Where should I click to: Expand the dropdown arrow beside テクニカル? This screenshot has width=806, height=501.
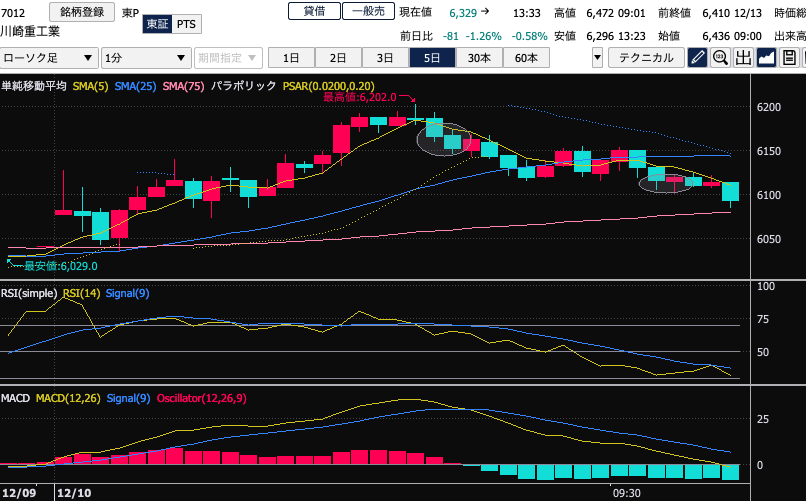click(x=597, y=58)
